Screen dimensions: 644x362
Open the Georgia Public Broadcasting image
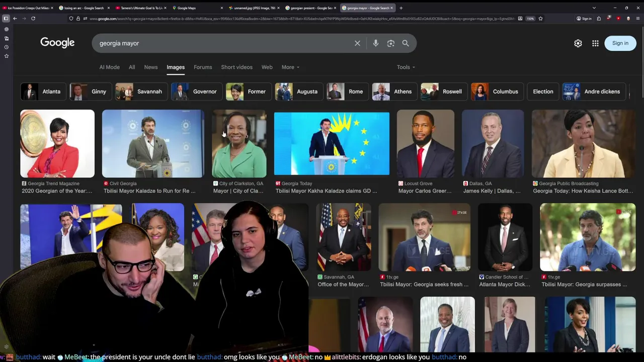[x=584, y=143]
